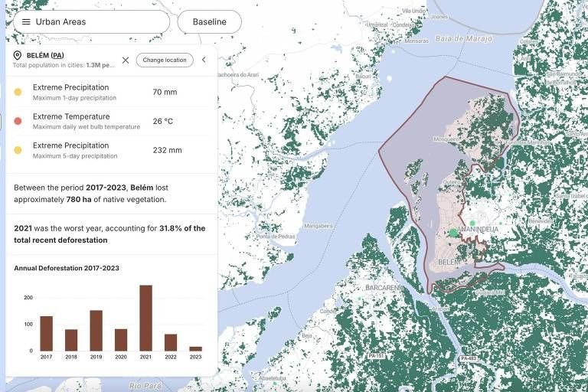Open the hamburger menu beside Urban Areas
The width and height of the screenshot is (588, 392).
(x=26, y=21)
